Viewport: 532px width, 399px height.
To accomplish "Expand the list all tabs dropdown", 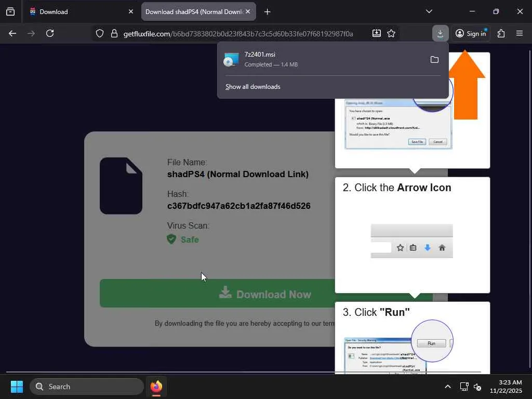I will (429, 11).
